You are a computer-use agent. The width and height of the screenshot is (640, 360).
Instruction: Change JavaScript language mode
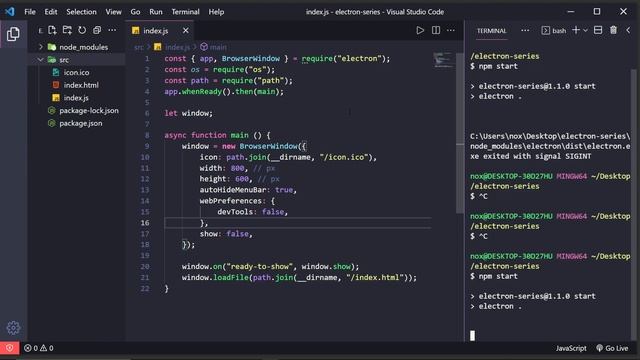click(x=571, y=348)
